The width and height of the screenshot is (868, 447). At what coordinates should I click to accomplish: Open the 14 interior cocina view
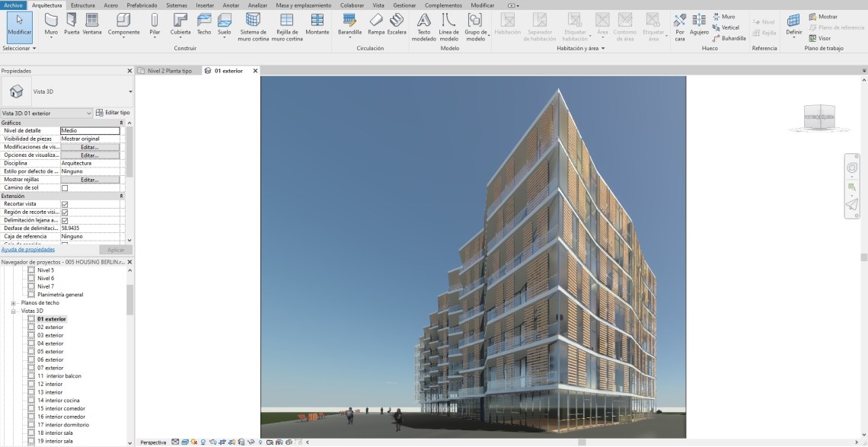[58, 401]
